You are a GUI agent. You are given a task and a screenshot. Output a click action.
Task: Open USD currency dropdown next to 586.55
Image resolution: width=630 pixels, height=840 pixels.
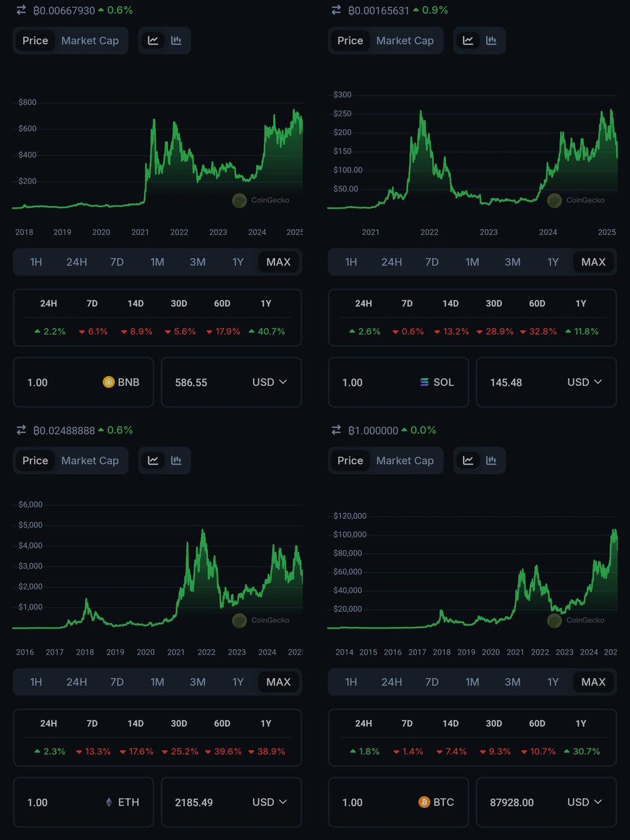(269, 382)
